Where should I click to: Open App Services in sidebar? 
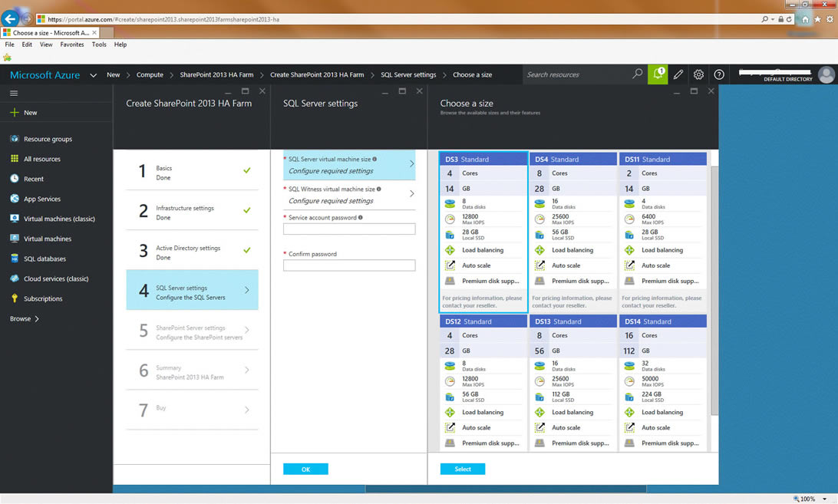[x=42, y=199]
